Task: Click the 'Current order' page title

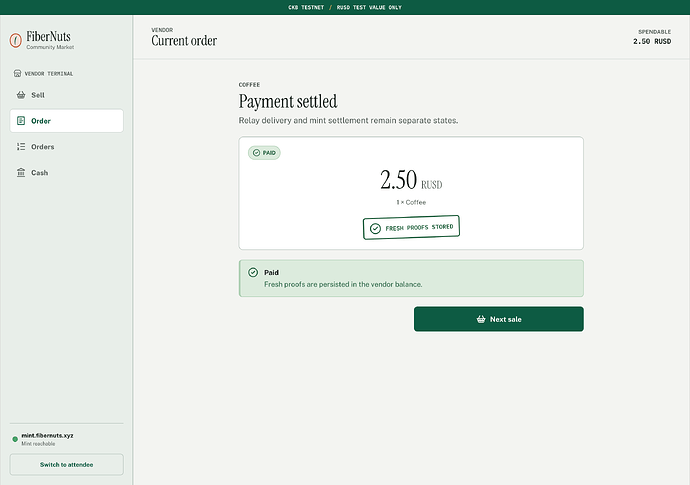Action: pos(184,40)
